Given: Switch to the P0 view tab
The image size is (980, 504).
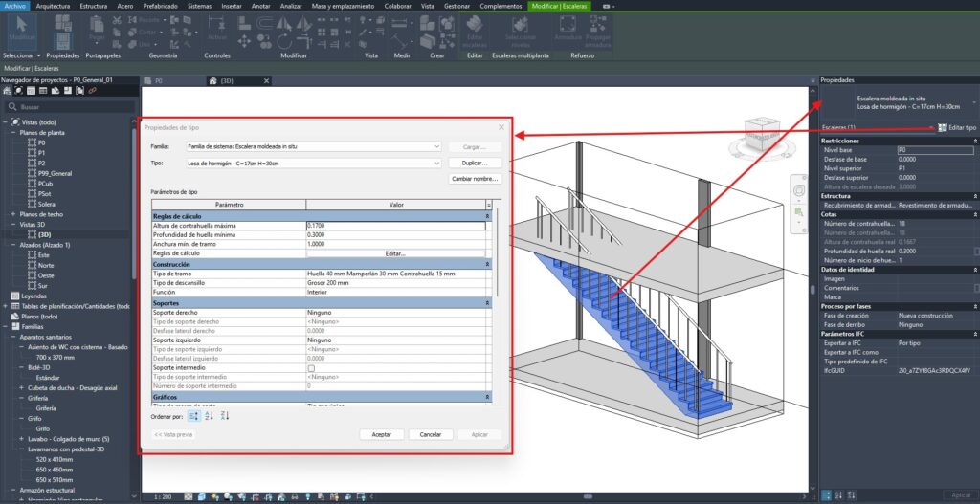Looking at the screenshot, I should coord(159,81).
